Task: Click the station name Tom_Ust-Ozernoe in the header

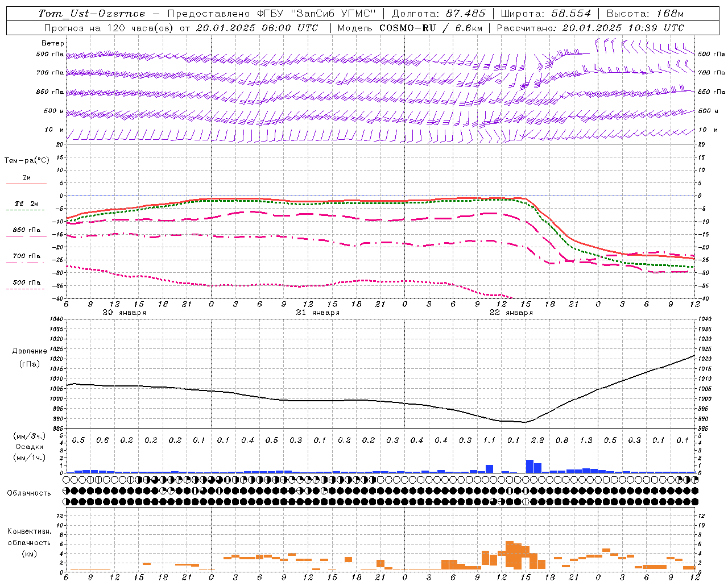Action: 92,14
